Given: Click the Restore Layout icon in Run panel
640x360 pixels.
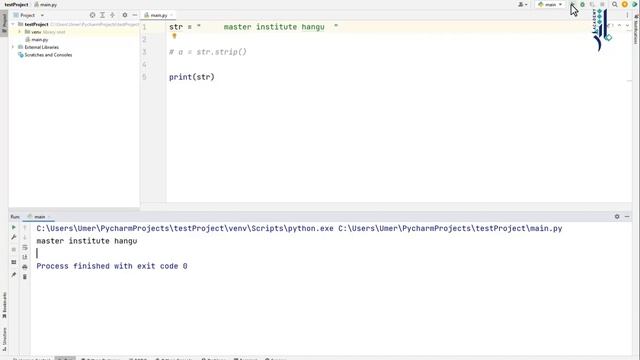Looking at the screenshot, I should click(13, 262).
